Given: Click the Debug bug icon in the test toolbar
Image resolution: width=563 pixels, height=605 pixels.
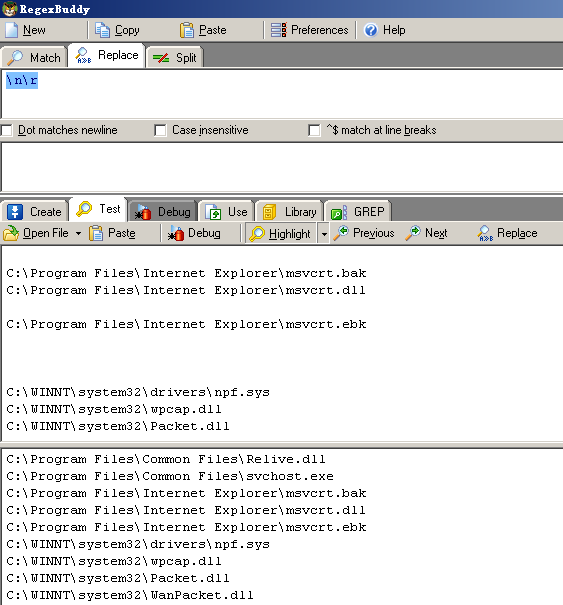Looking at the screenshot, I should pos(176,233).
